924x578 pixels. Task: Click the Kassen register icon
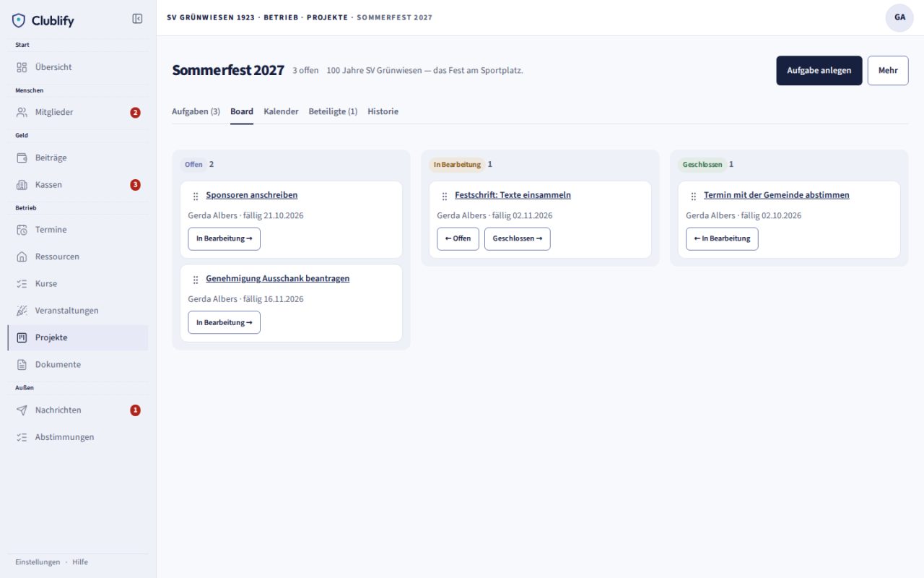[x=22, y=185]
